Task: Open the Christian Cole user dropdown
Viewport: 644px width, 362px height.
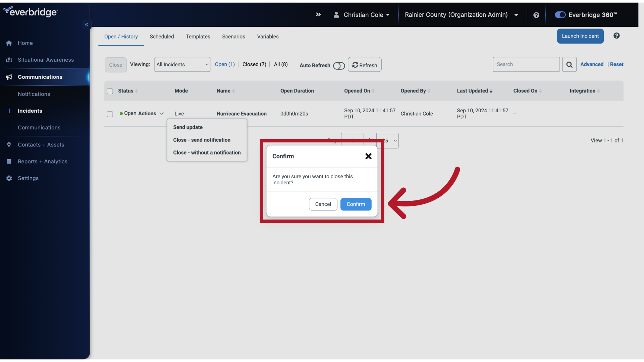Action: [366, 15]
